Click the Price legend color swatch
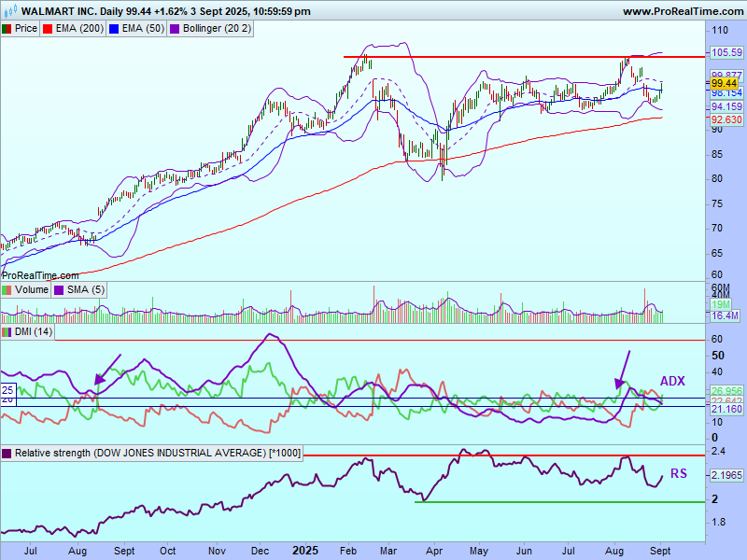This screenshot has height=560, width=747. (x=7, y=29)
